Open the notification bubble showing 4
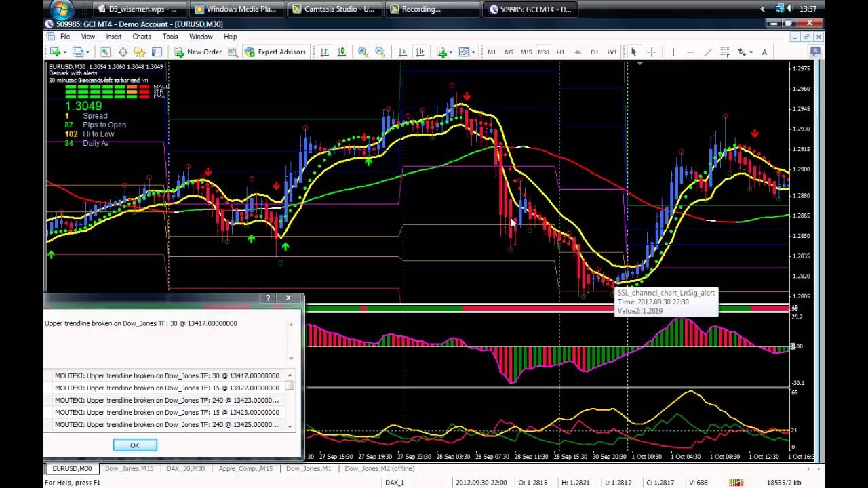The height and width of the screenshot is (488, 868). 815,52
